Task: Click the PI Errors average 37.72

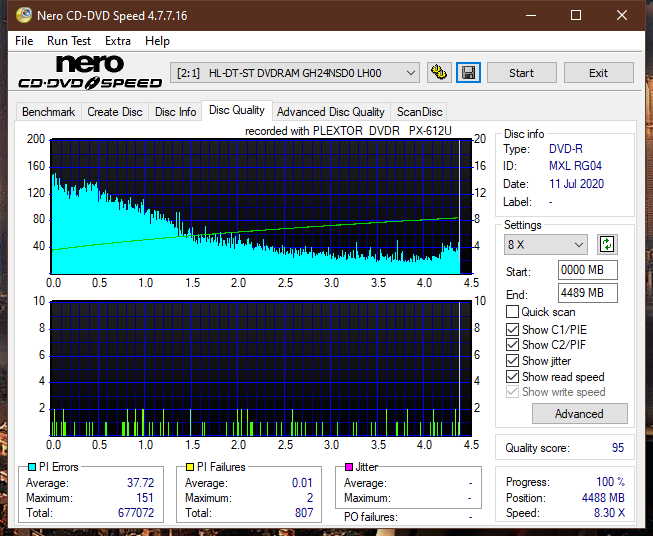Action: click(140, 483)
